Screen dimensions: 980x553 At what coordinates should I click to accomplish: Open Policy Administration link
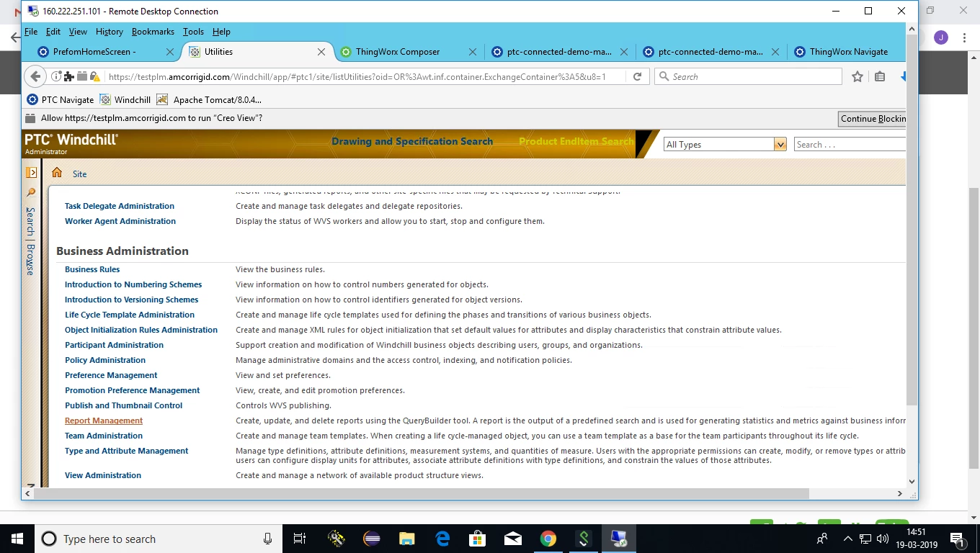pyautogui.click(x=105, y=360)
